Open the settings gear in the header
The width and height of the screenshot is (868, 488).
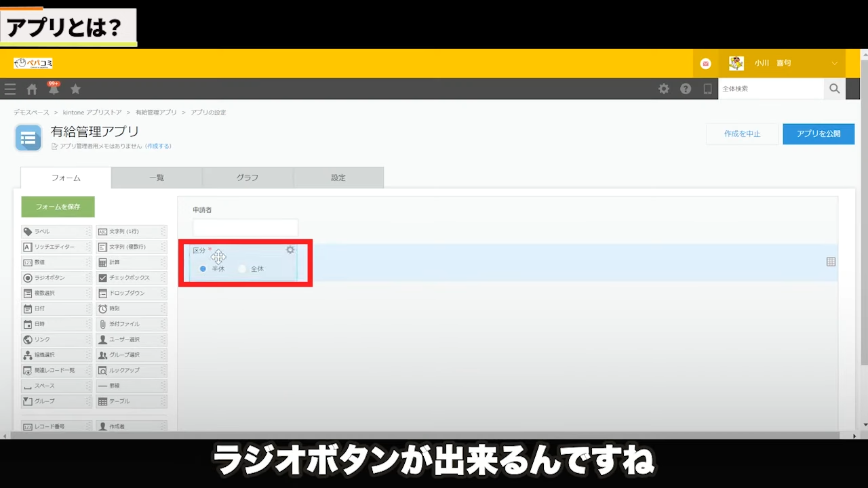(664, 89)
